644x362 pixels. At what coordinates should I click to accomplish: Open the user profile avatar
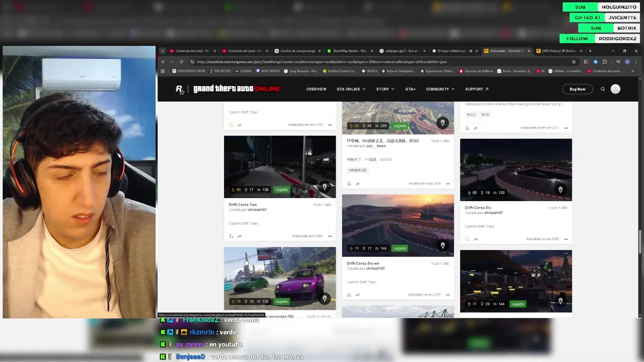[615, 89]
